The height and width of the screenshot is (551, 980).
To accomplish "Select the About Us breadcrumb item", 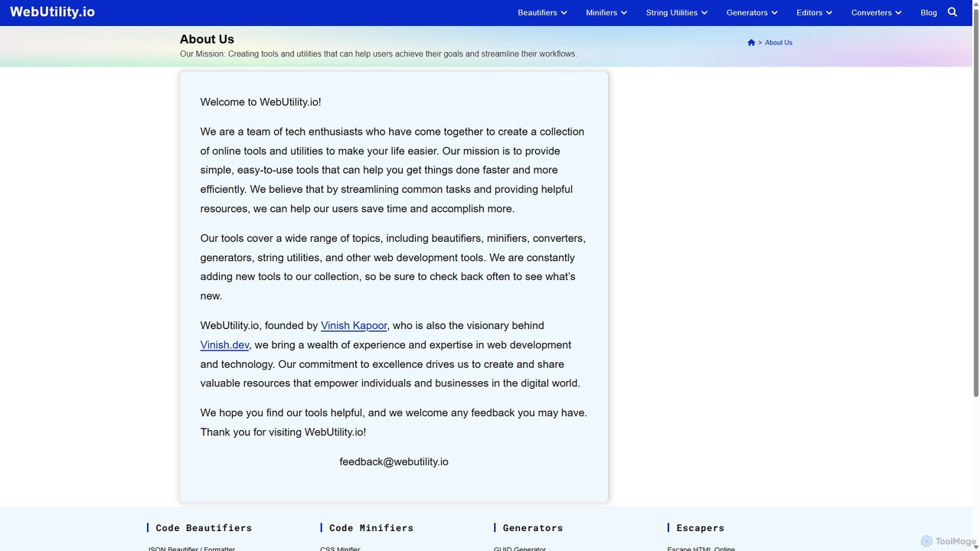I will coord(779,43).
